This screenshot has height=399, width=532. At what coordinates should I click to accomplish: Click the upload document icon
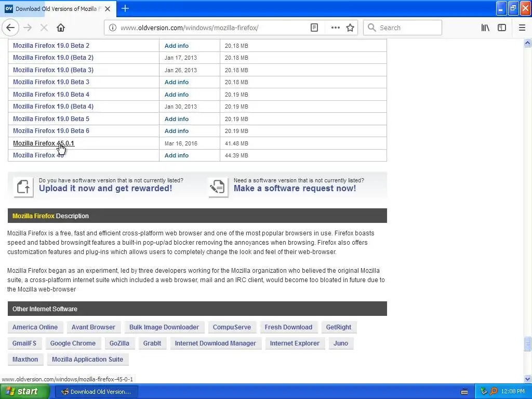(23, 187)
